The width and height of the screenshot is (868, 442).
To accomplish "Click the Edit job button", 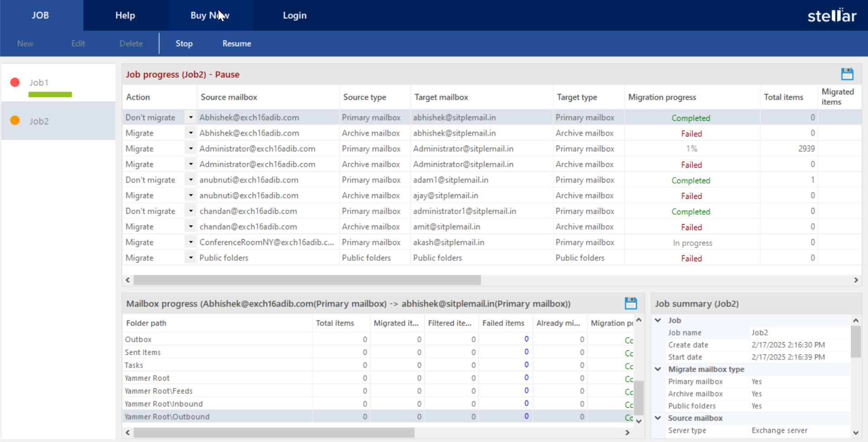I will coord(78,43).
